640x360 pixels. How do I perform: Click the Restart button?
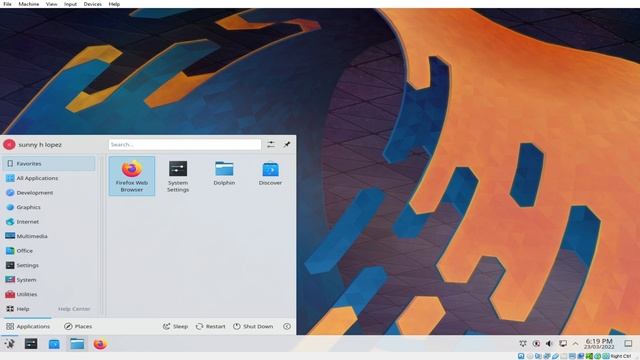(211, 326)
